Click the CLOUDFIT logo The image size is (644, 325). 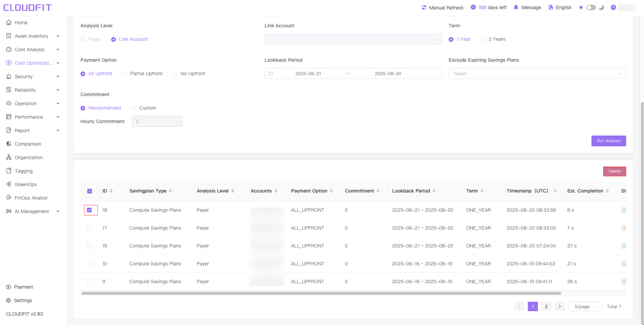(x=28, y=7)
